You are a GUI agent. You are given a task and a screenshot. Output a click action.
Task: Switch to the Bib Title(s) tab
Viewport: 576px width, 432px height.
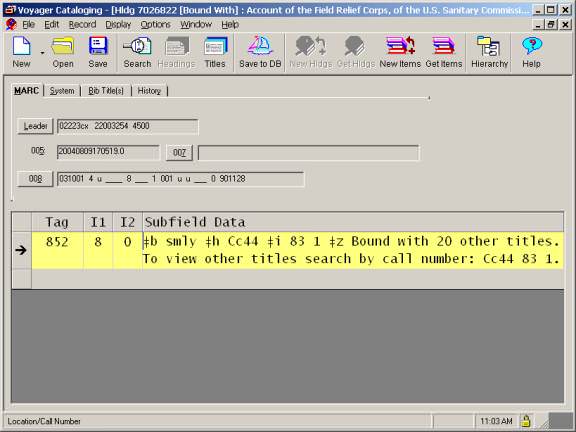tap(106, 91)
